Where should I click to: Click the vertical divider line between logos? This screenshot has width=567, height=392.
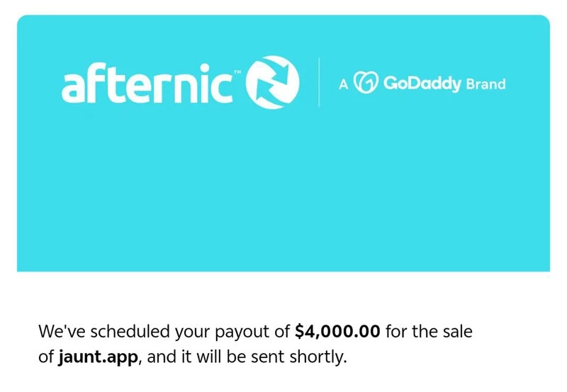click(318, 82)
